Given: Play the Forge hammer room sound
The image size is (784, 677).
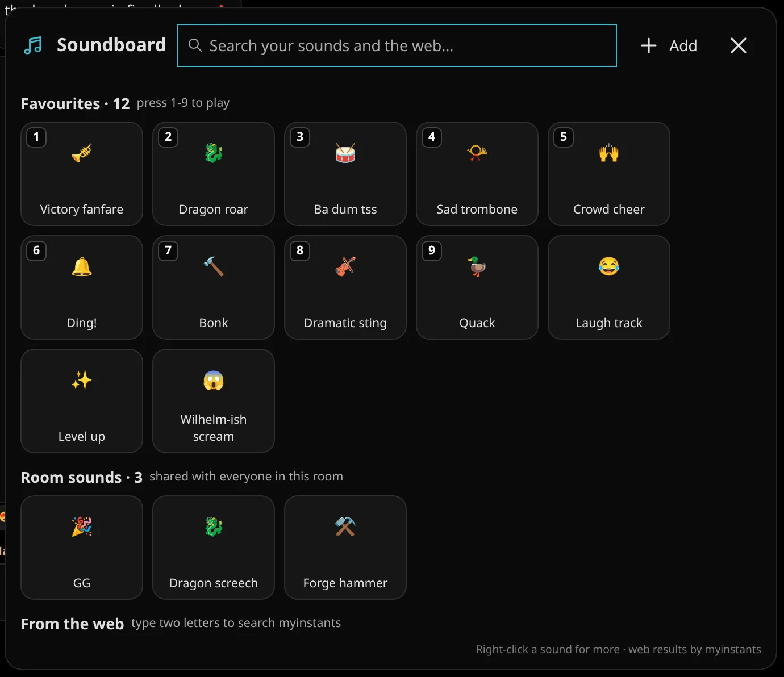Looking at the screenshot, I should [345, 548].
